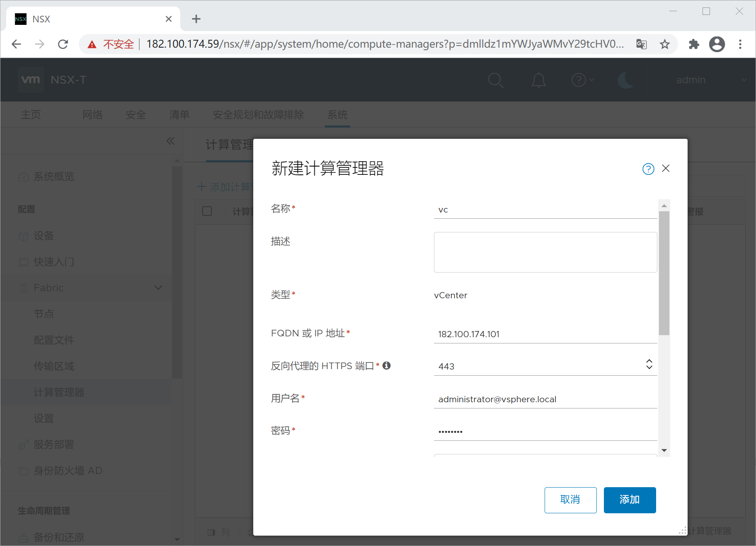Image resolution: width=756 pixels, height=546 pixels.
Task: Click the Google Translate icon in address bar
Action: pos(641,44)
